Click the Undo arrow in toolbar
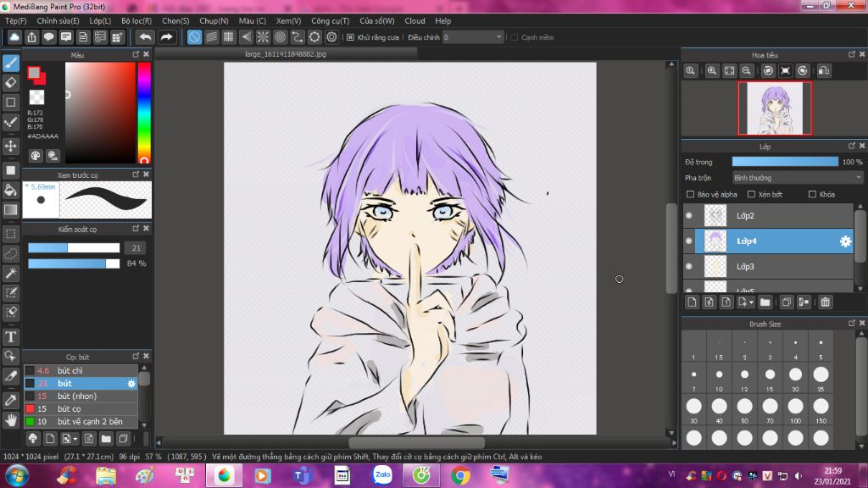Viewport: 868px width, 488px height. pos(145,37)
